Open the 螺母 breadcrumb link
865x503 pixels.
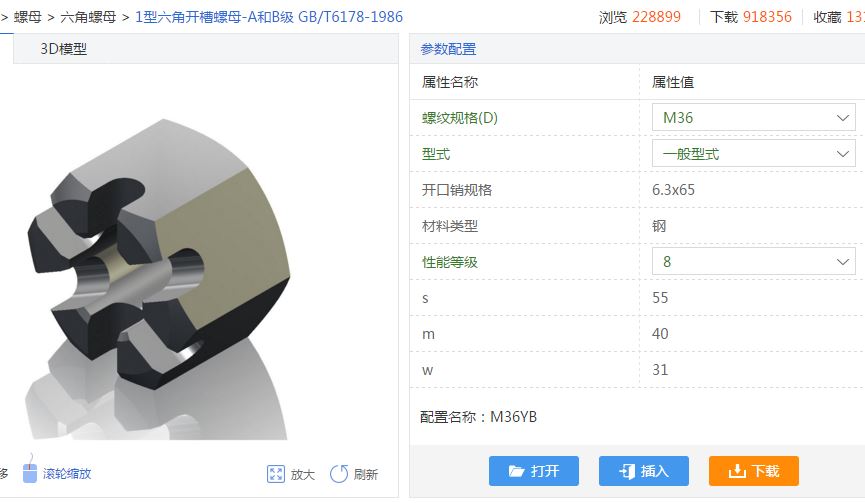point(28,17)
